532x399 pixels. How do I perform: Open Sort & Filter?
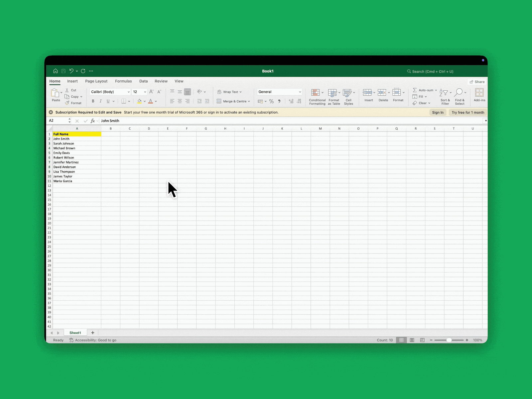click(445, 96)
